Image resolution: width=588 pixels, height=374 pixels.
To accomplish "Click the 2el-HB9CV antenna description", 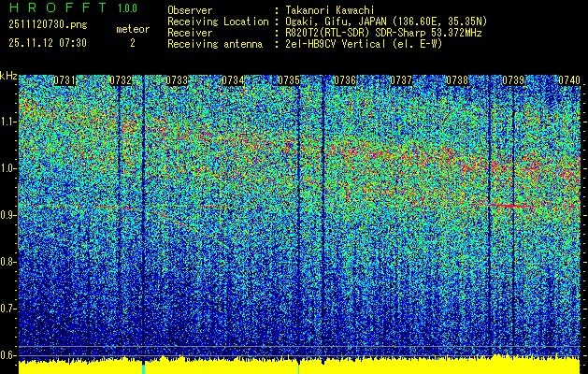I will click(362, 43).
